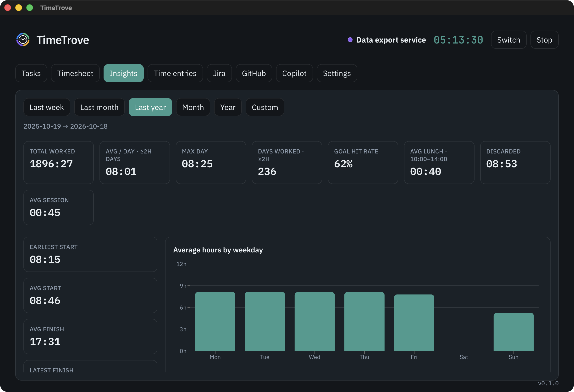Click the Monday bar in the chart

click(215, 321)
